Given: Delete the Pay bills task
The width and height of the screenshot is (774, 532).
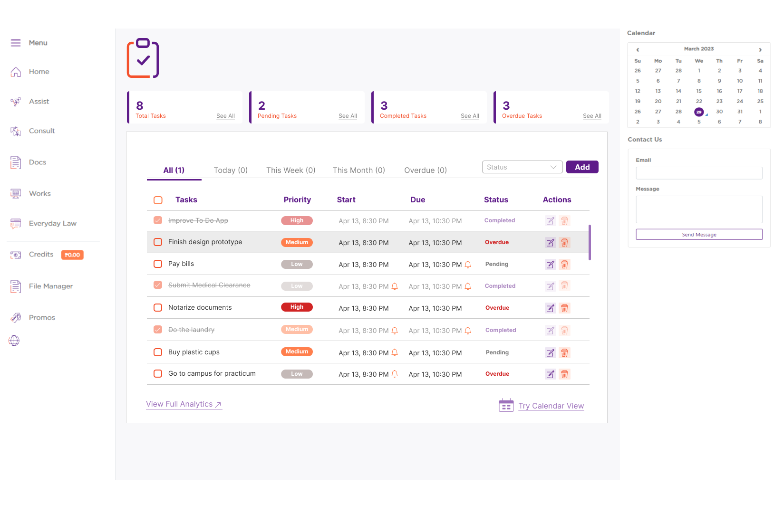Looking at the screenshot, I should coord(564,265).
